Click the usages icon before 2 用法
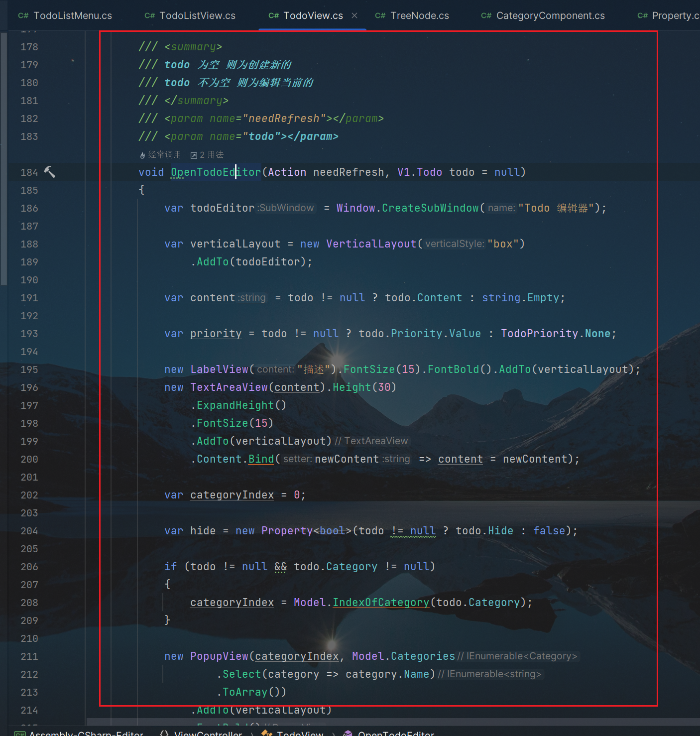 click(194, 155)
